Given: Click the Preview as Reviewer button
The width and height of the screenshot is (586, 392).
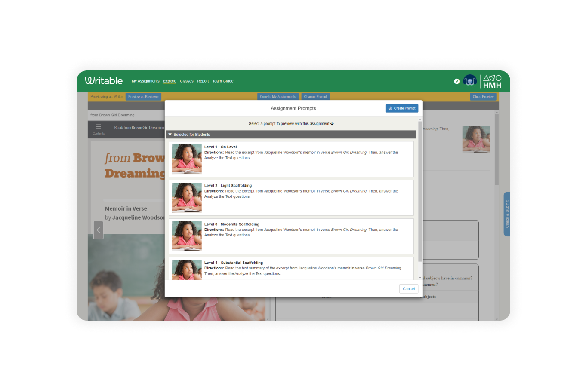Looking at the screenshot, I should [143, 96].
